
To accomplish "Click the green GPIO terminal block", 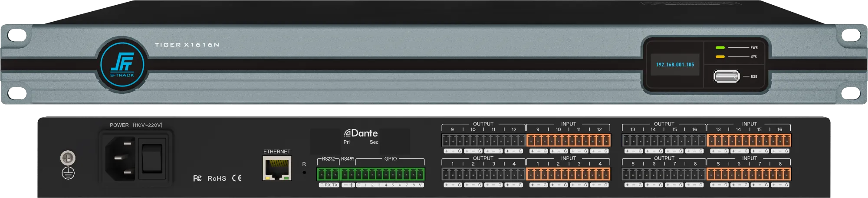I will (390, 174).
